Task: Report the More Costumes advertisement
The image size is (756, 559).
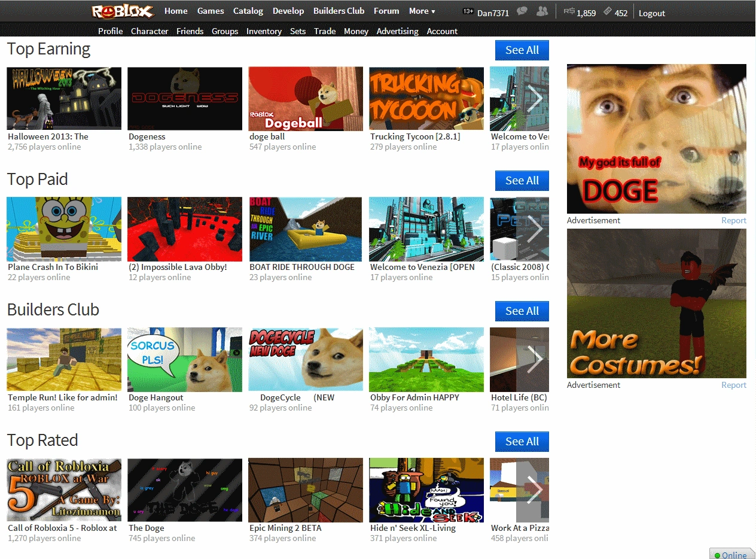Action: [x=734, y=385]
